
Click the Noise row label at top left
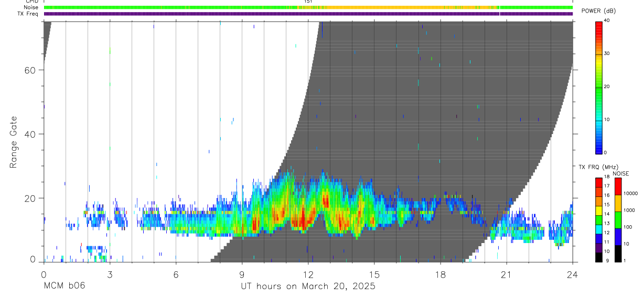(32, 7)
